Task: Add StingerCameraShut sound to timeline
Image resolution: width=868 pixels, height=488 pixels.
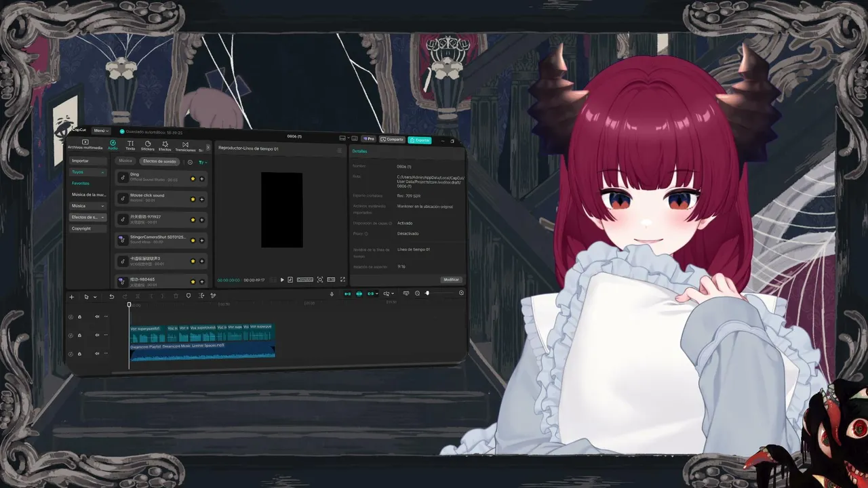Action: tap(201, 240)
